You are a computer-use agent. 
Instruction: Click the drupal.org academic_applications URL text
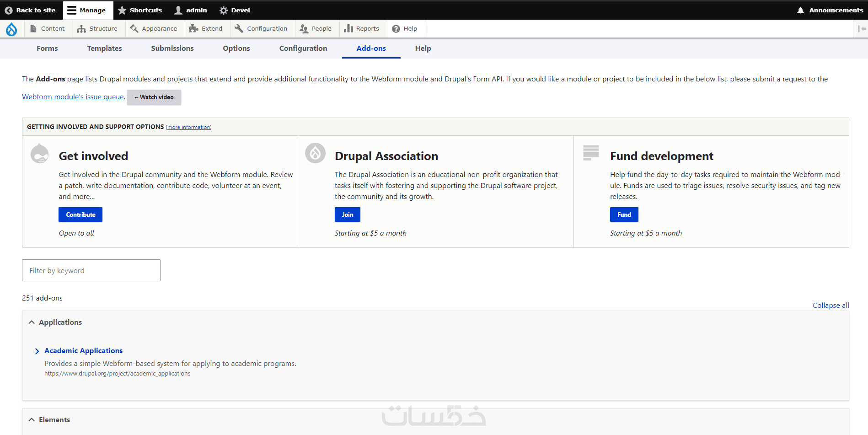(x=117, y=373)
